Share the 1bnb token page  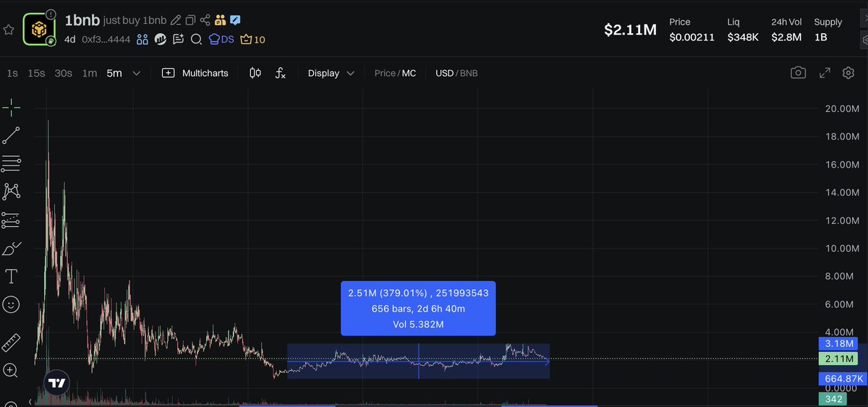click(x=205, y=20)
